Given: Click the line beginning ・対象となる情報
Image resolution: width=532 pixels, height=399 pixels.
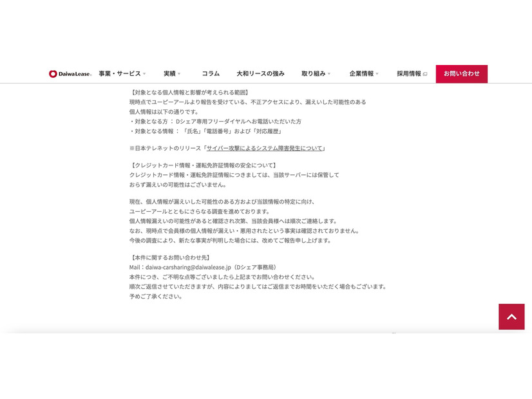Looking at the screenshot, I should 206,131.
